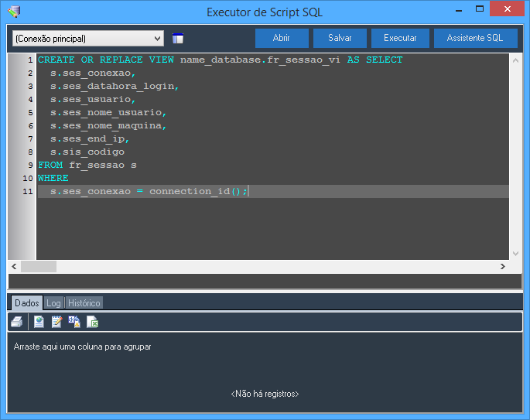The width and height of the screenshot is (530, 420).
Task: Launch the Assistente SQL
Action: [475, 38]
